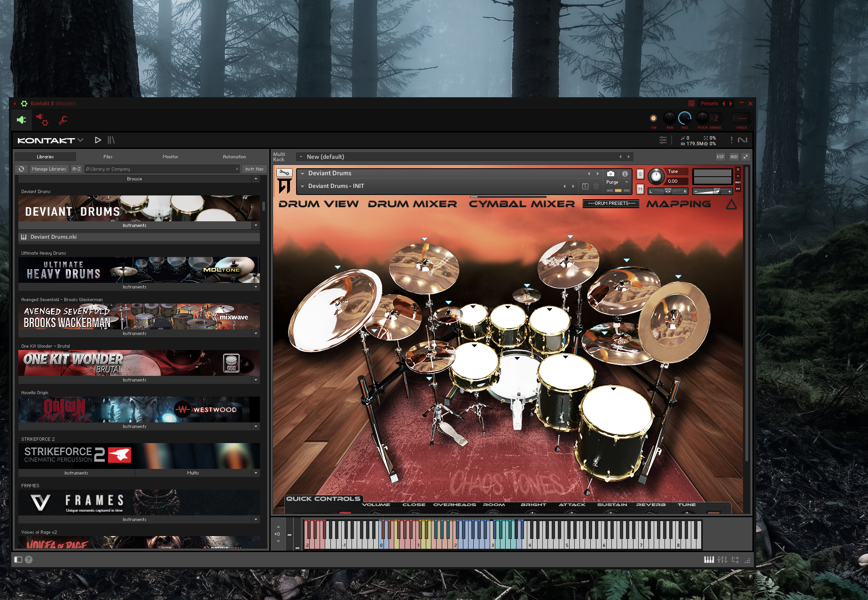Open Instruments under One Kit Wonder - Brutal
This screenshot has height=600, width=868.
[x=135, y=380]
